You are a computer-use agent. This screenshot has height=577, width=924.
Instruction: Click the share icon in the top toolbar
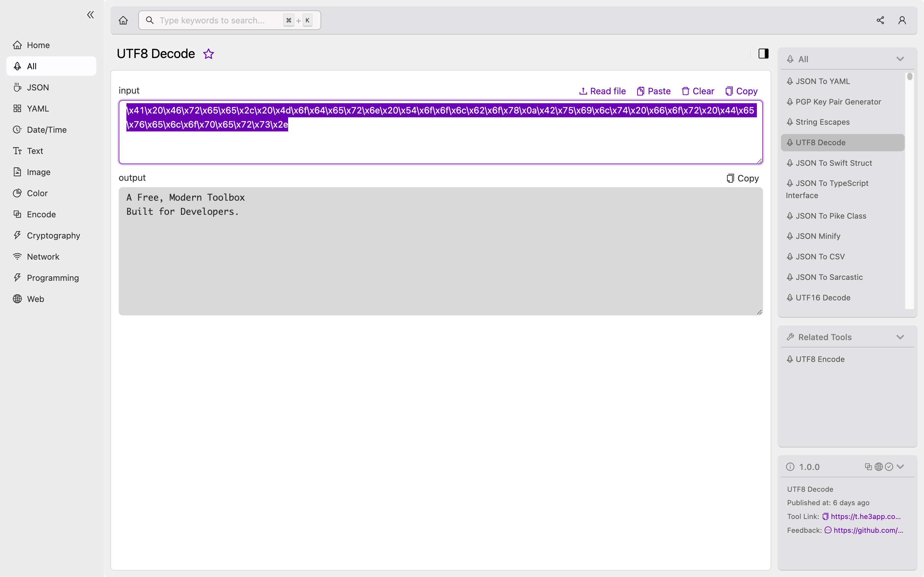[880, 20]
